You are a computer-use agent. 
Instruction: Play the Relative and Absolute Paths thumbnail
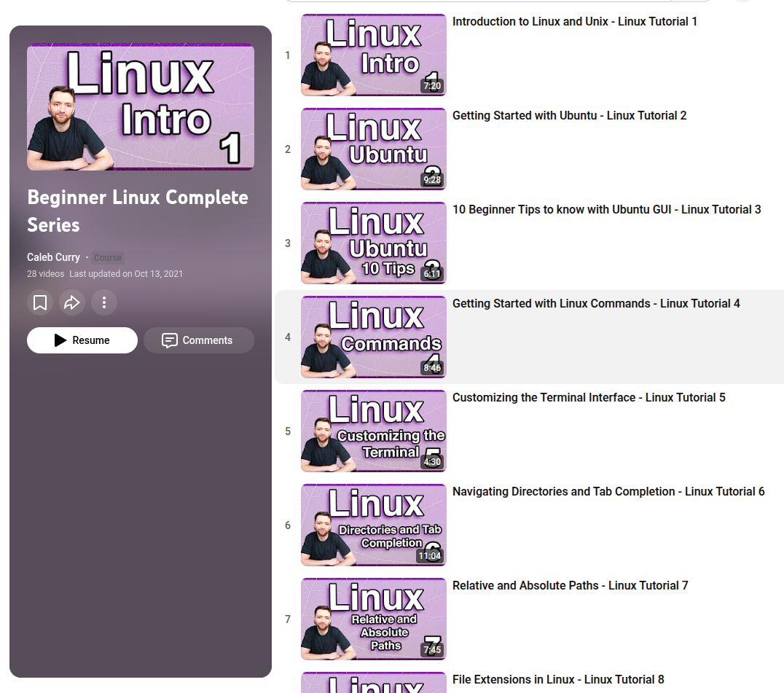tap(373, 619)
